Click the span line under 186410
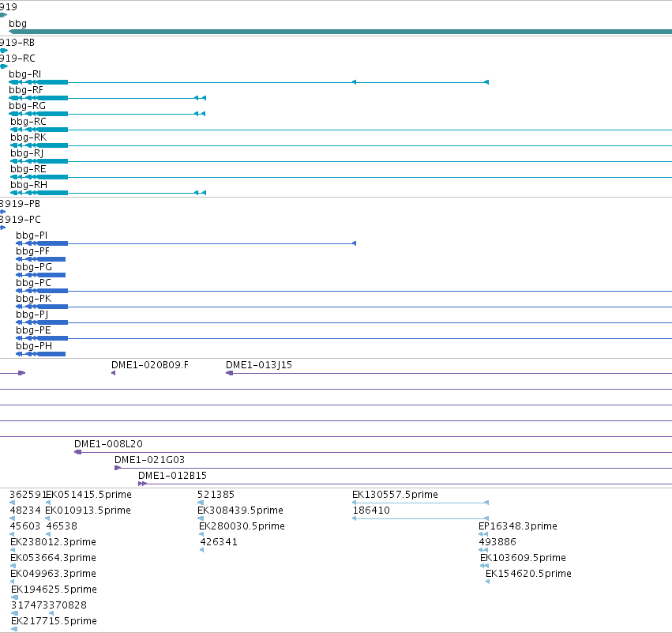The width and height of the screenshot is (672, 633). click(420, 518)
